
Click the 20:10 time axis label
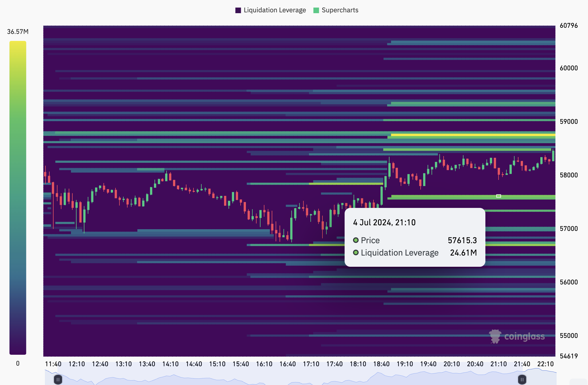click(x=452, y=364)
